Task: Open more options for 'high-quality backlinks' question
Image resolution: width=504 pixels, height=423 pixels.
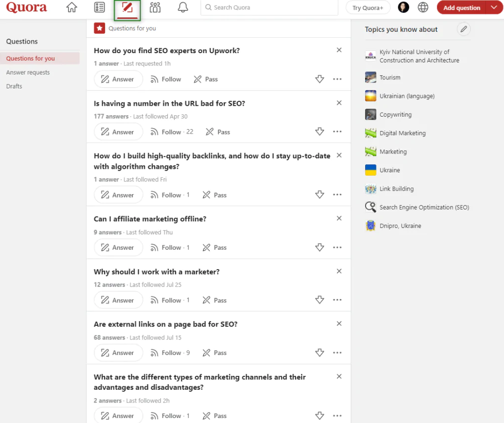Action: (337, 195)
